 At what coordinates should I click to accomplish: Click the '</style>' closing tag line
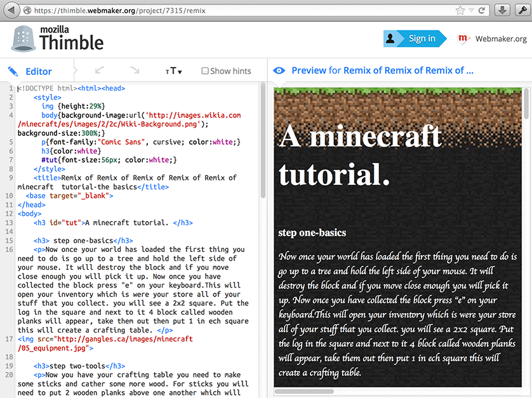pos(50,169)
